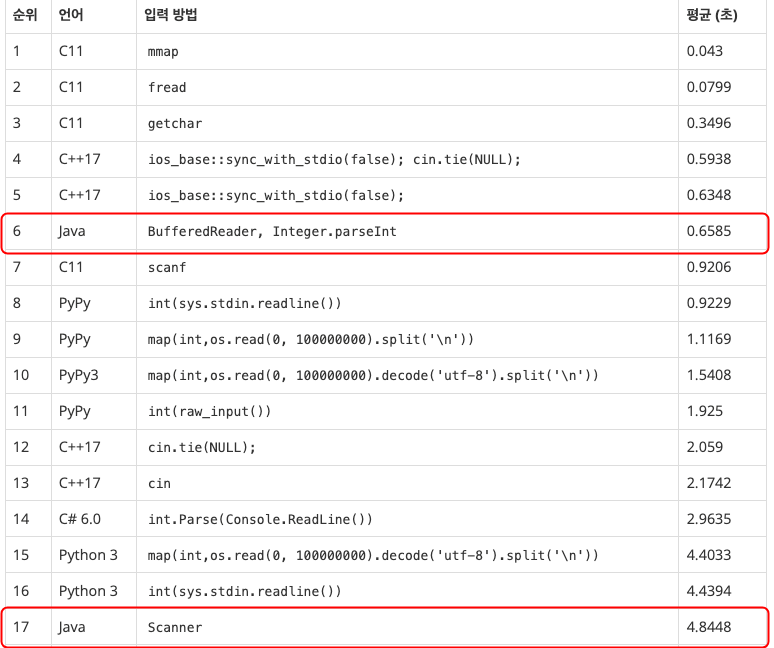Click the value 0.9206
The image size is (774, 648).
tap(708, 267)
